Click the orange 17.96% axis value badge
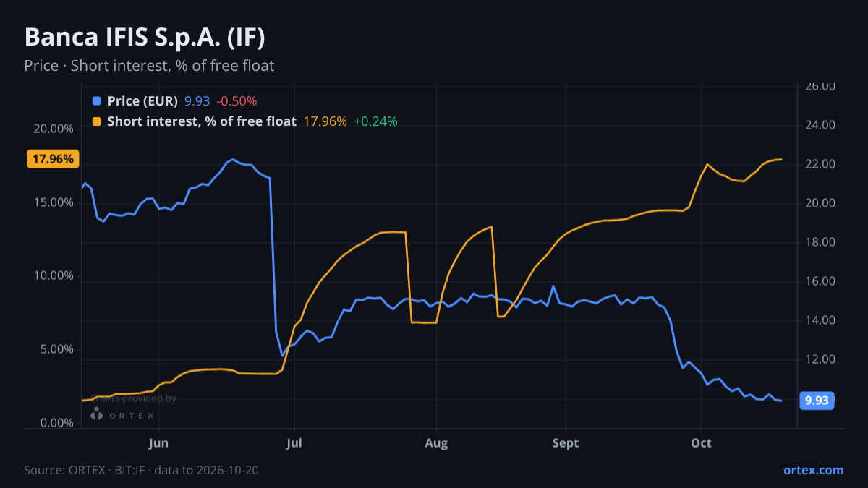Viewport: 868px width, 488px height. 54,159
